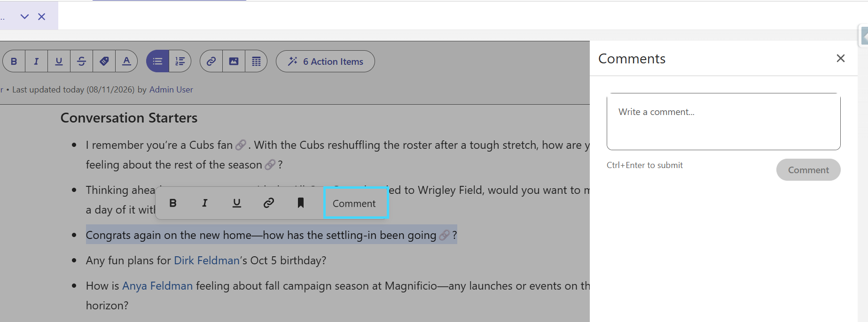Open the text color tool
The width and height of the screenshot is (868, 322).
126,61
